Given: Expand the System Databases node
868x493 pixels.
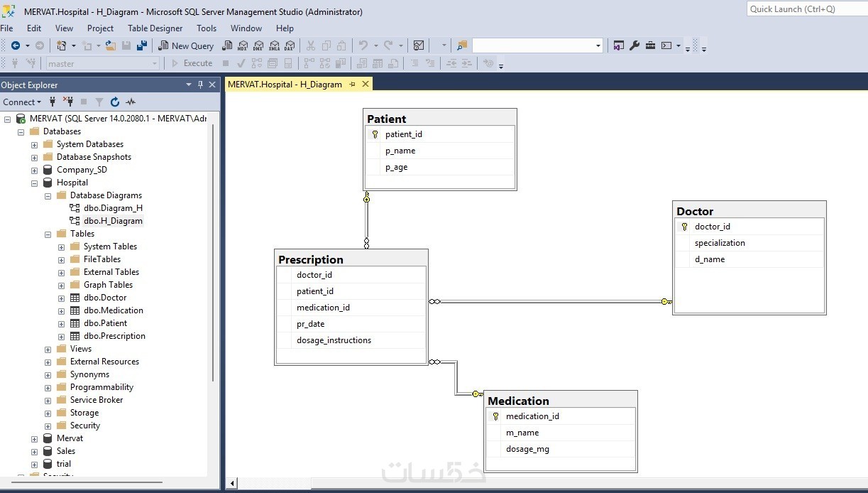Looking at the screenshot, I should tap(34, 144).
